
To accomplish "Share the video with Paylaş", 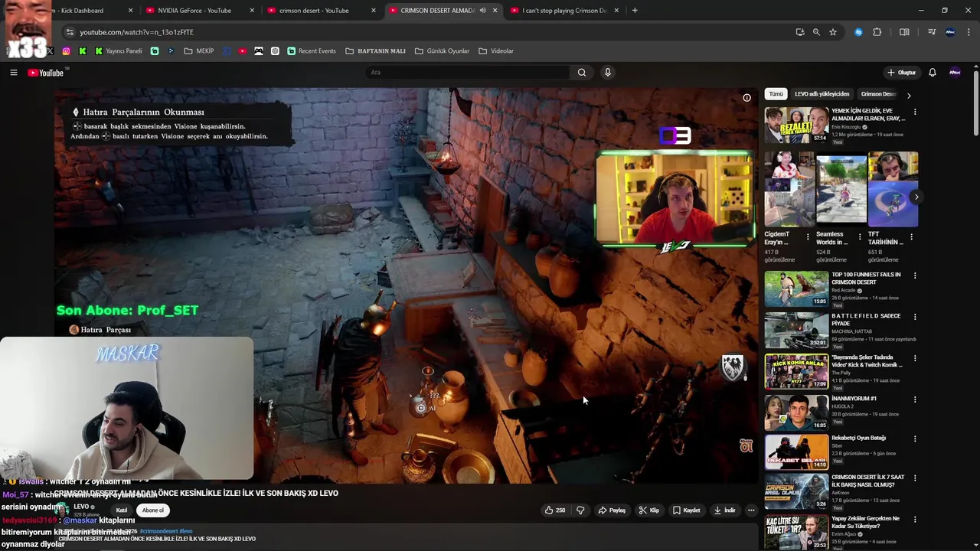I will click(x=612, y=510).
